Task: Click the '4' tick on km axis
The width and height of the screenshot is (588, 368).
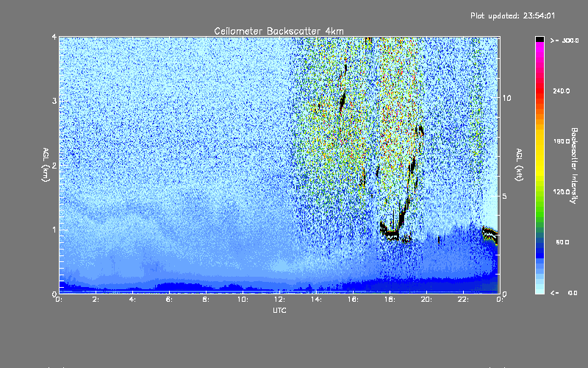Action: click(54, 38)
